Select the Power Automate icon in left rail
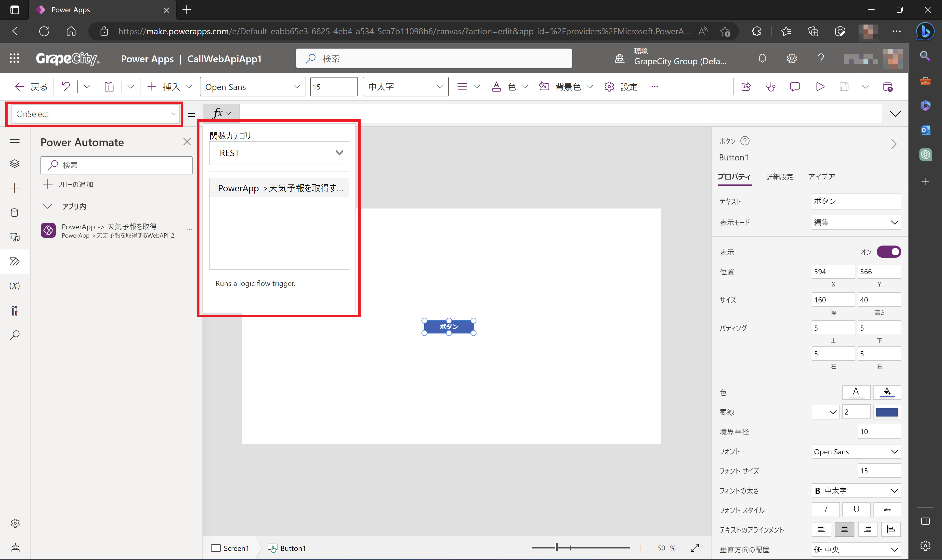This screenshot has height=560, width=942. click(x=14, y=261)
